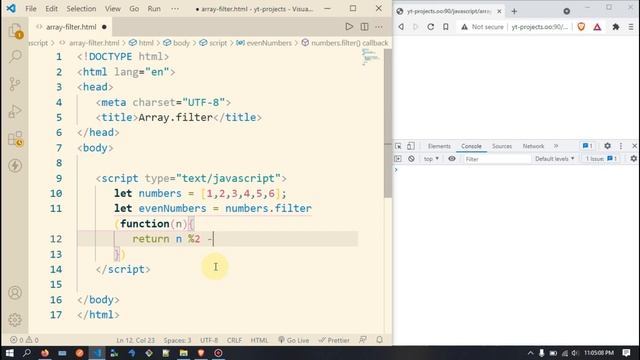Click the Prettier status bar button
This screenshot has width=640, height=360.
(x=334, y=340)
